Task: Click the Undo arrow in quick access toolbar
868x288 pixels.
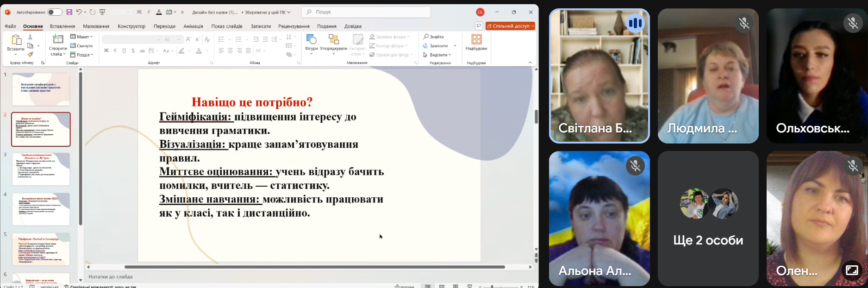Action: pos(79,12)
